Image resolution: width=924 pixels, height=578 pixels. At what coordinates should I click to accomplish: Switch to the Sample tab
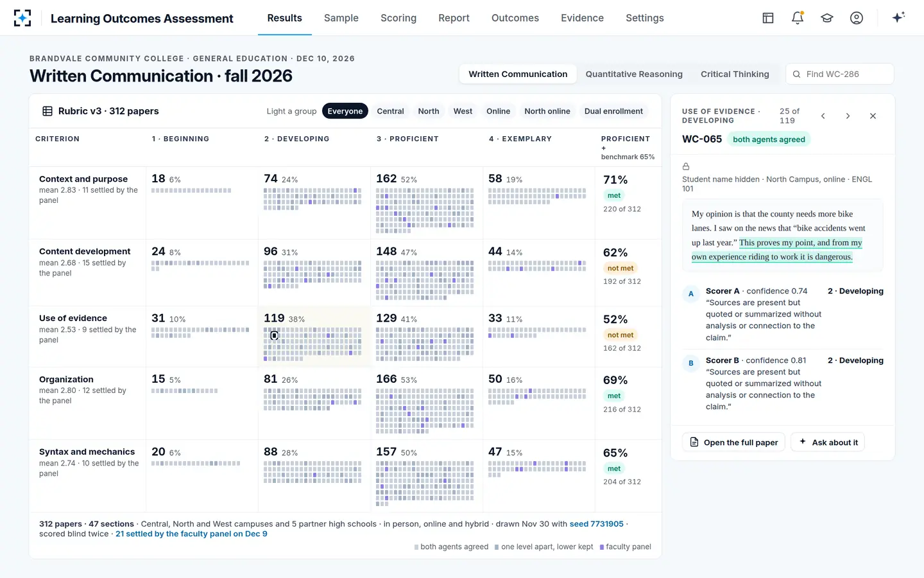pos(341,18)
